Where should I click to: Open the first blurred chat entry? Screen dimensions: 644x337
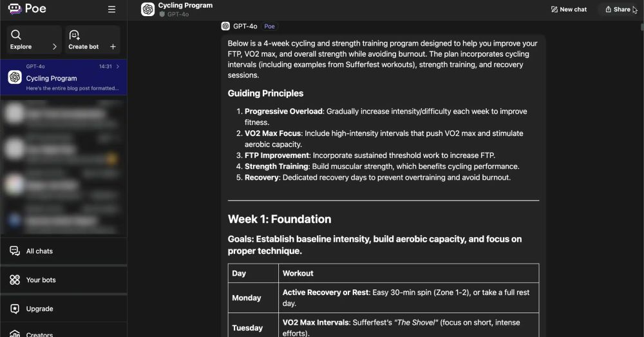point(64,113)
